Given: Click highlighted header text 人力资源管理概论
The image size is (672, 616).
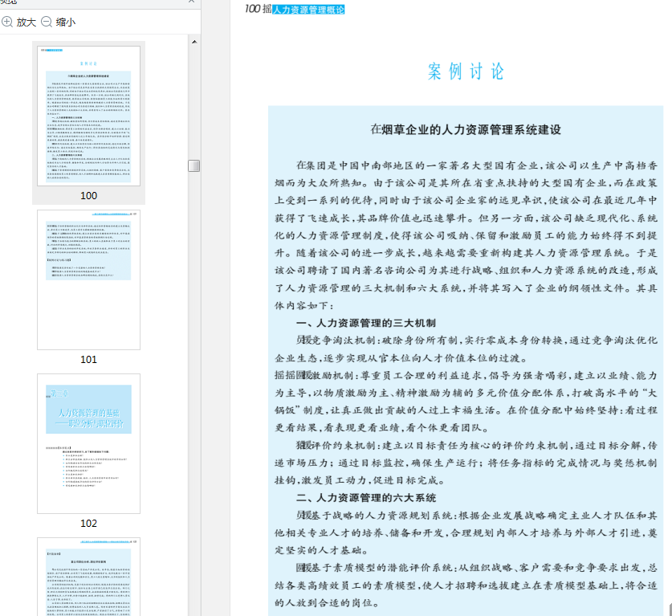Looking at the screenshot, I should 308,10.
